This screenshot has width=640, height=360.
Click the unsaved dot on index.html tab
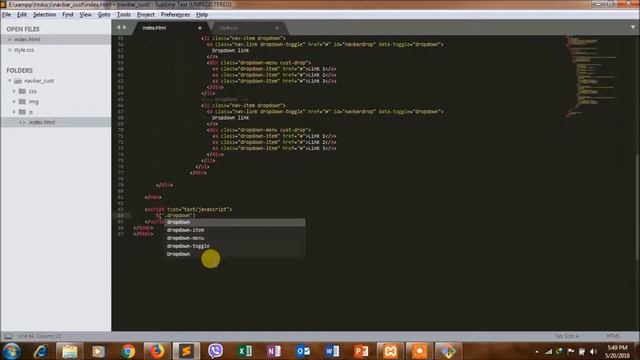pos(200,28)
